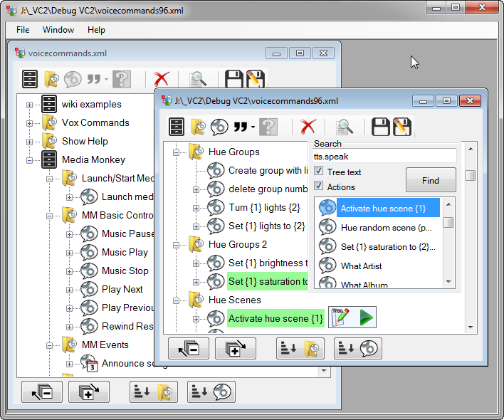Select Set {1} saturation to {2} search result

pos(388,247)
